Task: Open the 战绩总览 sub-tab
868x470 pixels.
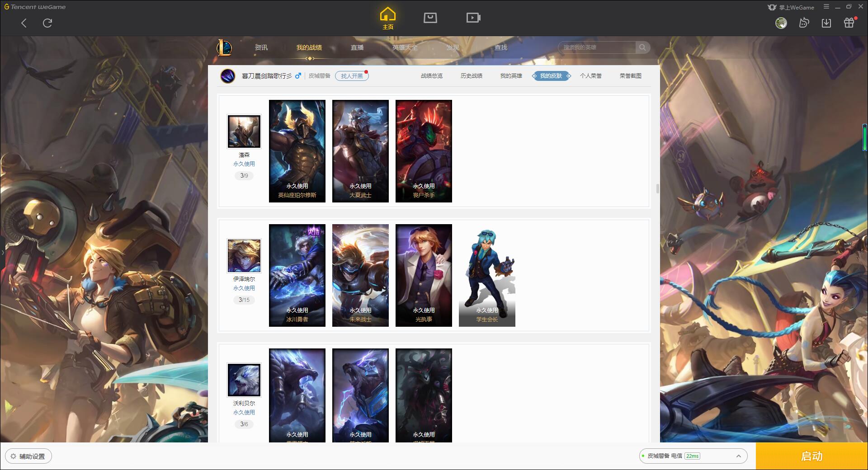Action: 432,76
